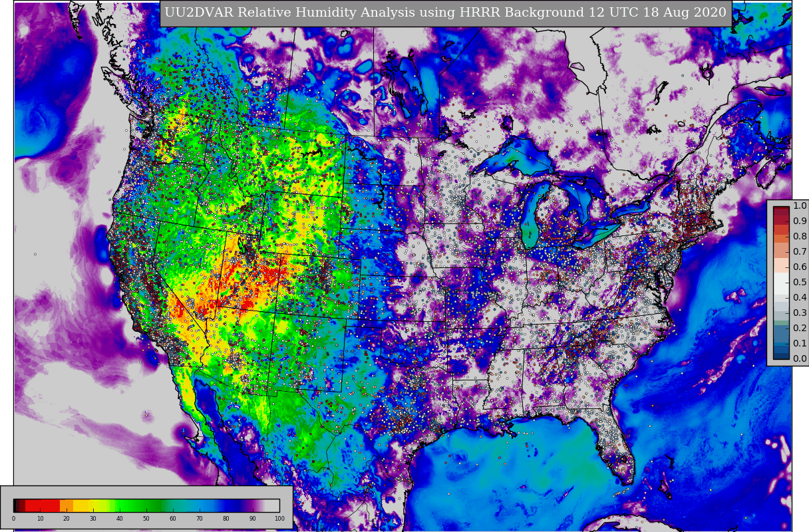Screen dimensions: 809x532
Task: Click the "80" tick on humidity colorbar
Action: 226,519
